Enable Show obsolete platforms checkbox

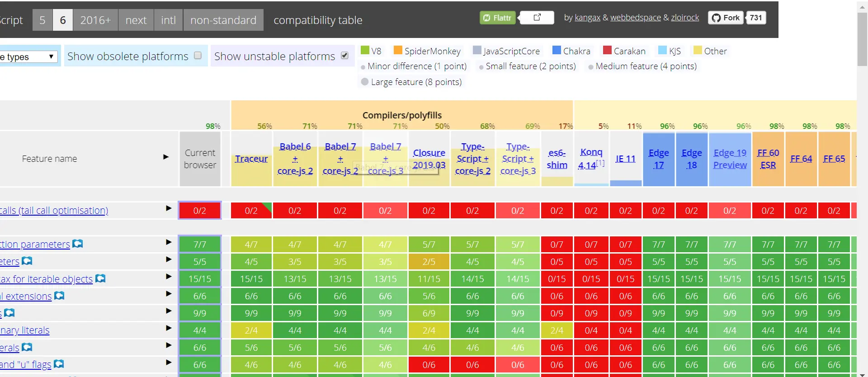(x=198, y=56)
